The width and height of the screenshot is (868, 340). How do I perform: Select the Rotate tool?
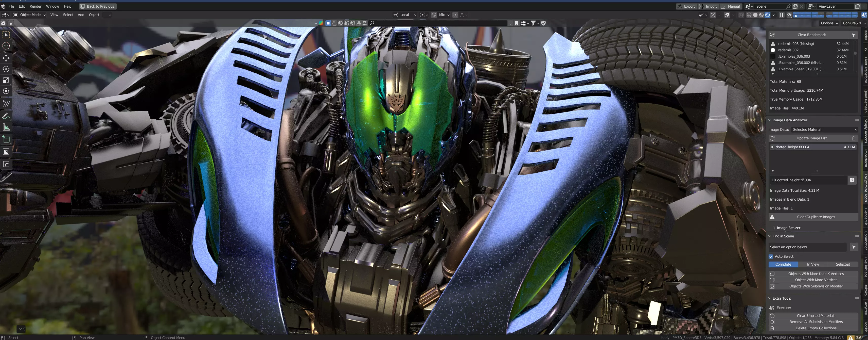pyautogui.click(x=6, y=69)
